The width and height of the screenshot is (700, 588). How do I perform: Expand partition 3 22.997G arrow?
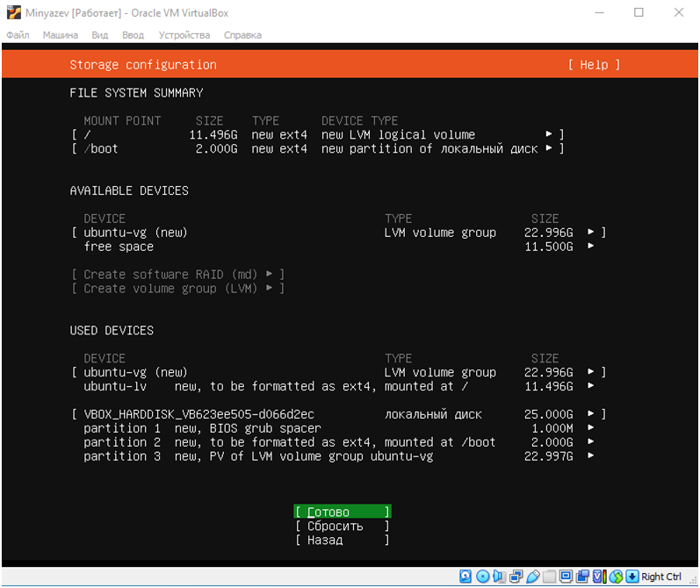coord(590,456)
